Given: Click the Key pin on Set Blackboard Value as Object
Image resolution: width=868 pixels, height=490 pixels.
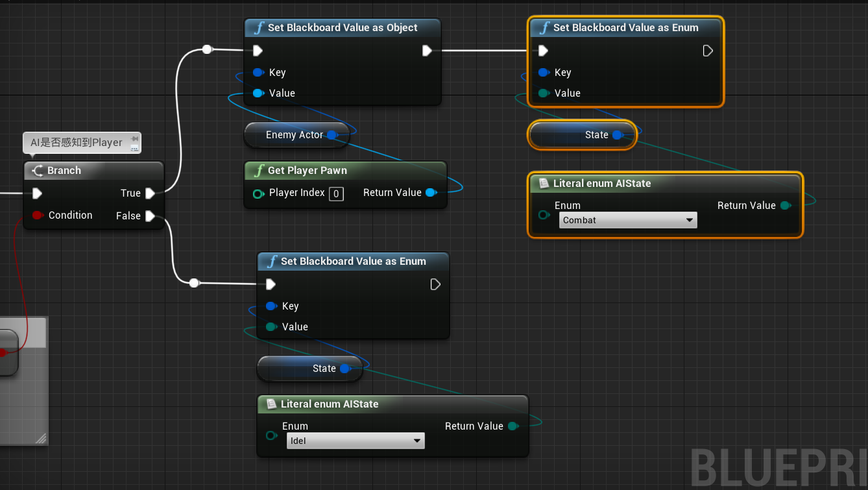Looking at the screenshot, I should (259, 72).
